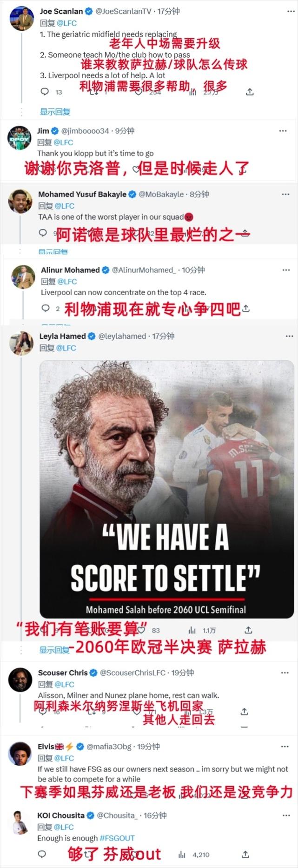Image resolution: width=298 pixels, height=868 pixels.
Task: Reply to Joe Scanlan's tweet
Action: [x=45, y=92]
